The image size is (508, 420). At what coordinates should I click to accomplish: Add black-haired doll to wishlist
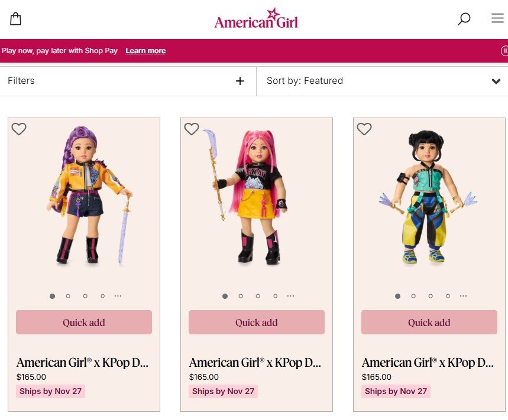coord(364,129)
